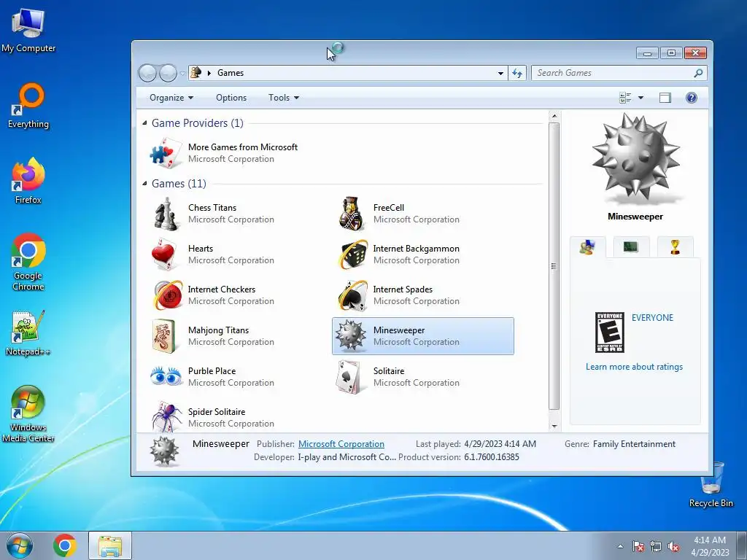Click the Back navigation button
This screenshot has height=560, width=747.
pos(147,74)
